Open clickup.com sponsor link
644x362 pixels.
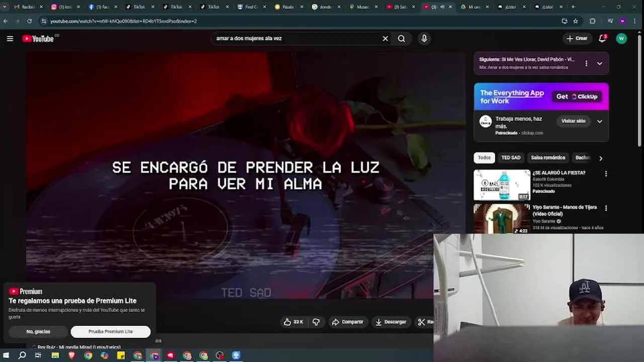(x=532, y=133)
